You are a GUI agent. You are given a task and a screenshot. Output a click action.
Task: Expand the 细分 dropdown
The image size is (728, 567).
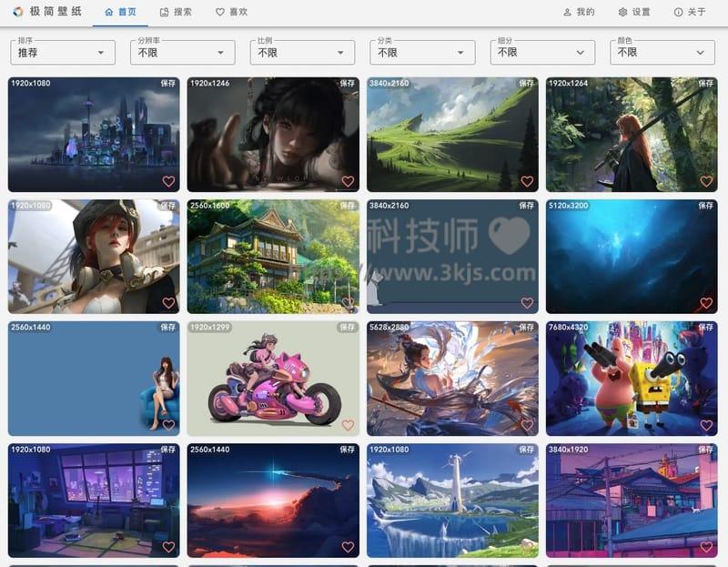542,53
